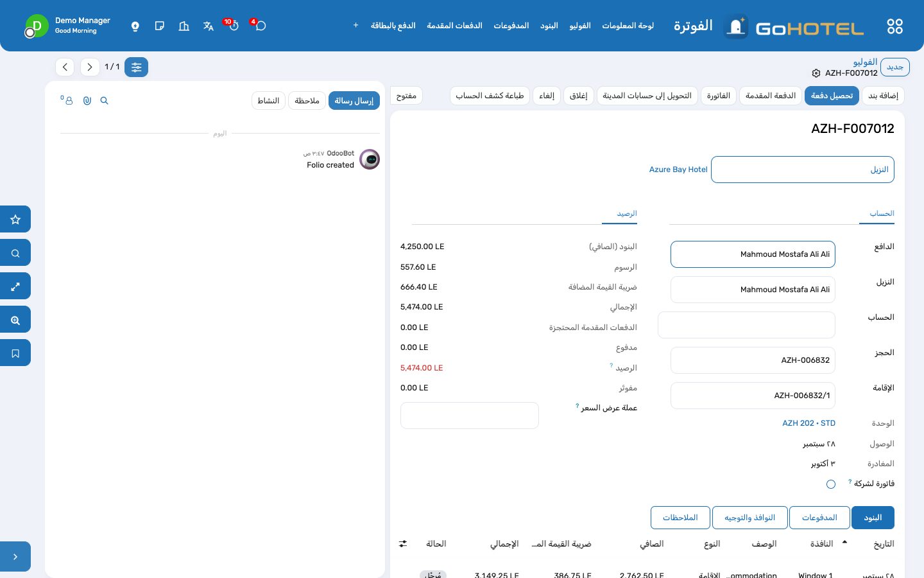The image size is (924, 578).
Task: Open the Azure Bay Hotel link
Action: tap(678, 170)
